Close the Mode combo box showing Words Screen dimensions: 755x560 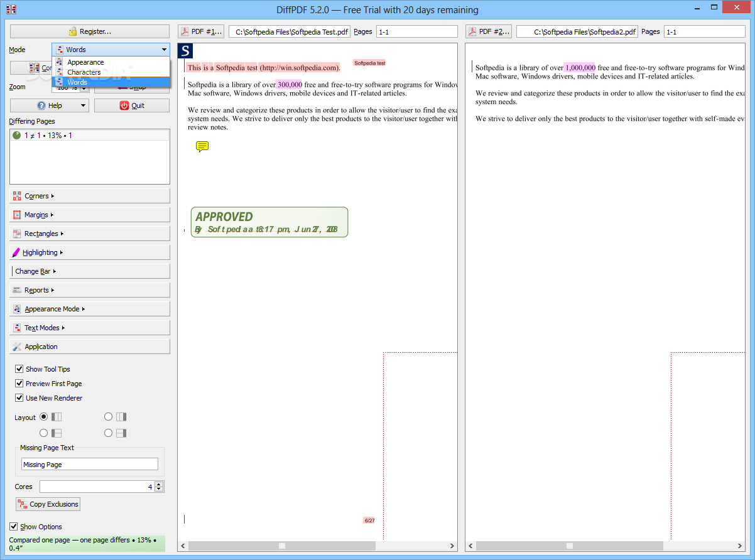pos(111,49)
